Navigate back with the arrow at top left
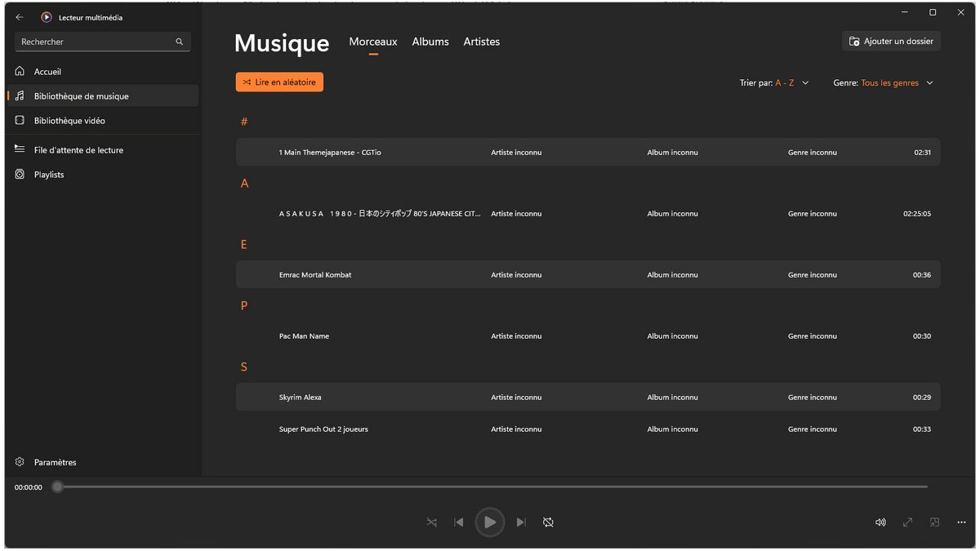This screenshot has height=551, width=980. coord(19,16)
